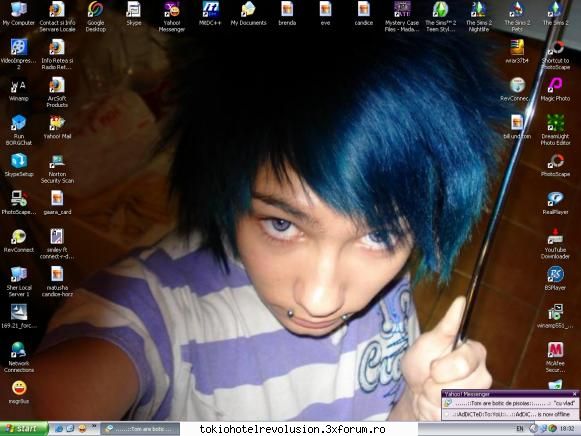Launch the Yahoo! Messenger desktop shortcut
Image resolution: width=581 pixels, height=436 pixels.
(x=172, y=17)
